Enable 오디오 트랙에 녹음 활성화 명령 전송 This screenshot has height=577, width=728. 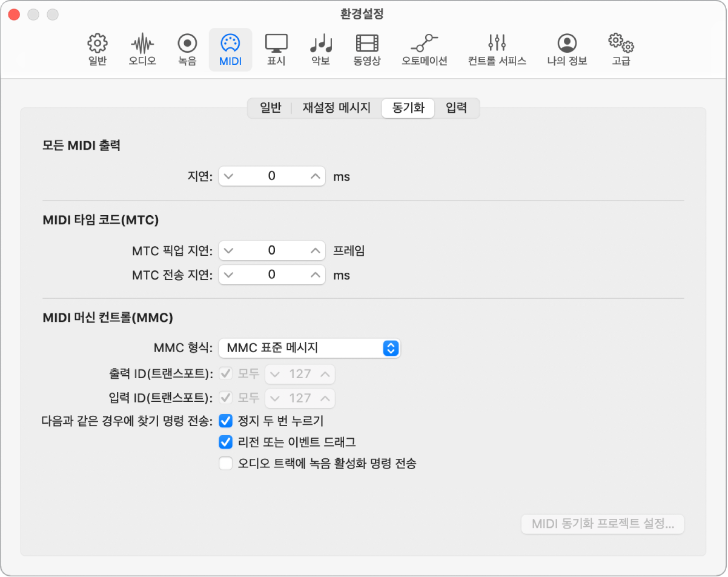point(226,464)
